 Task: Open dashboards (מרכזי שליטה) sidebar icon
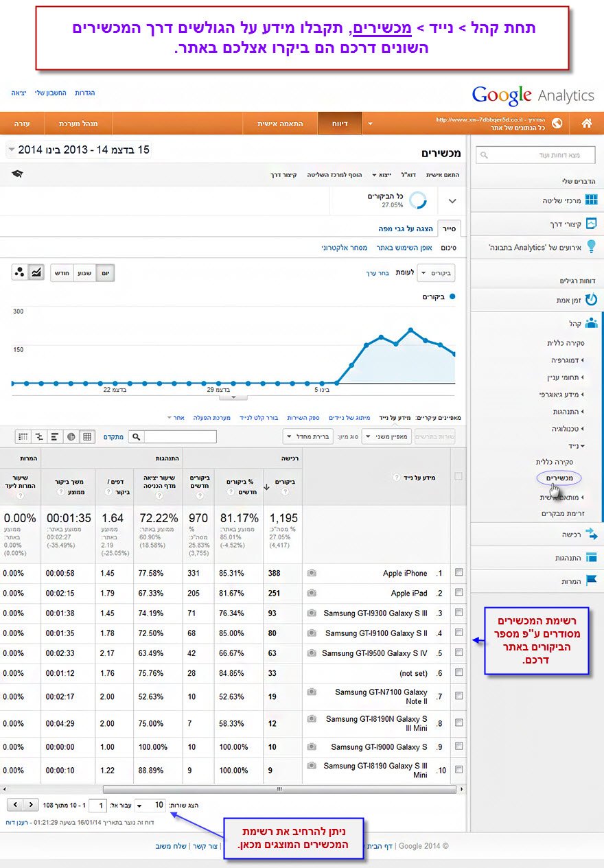(590, 200)
